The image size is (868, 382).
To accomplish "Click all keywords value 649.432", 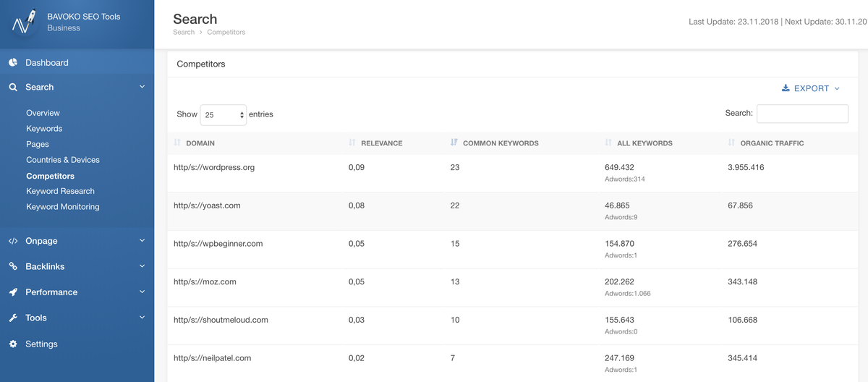I will (x=619, y=168).
